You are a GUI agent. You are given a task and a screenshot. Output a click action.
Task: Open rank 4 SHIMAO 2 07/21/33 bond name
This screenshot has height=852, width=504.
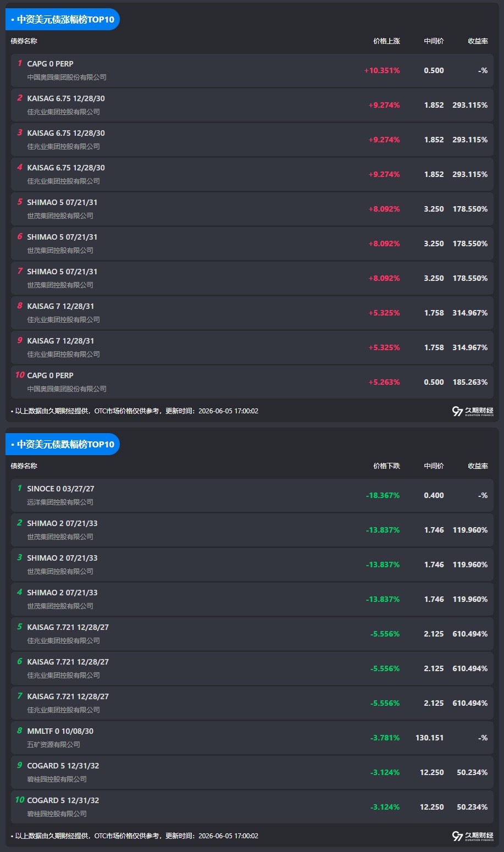click(62, 593)
